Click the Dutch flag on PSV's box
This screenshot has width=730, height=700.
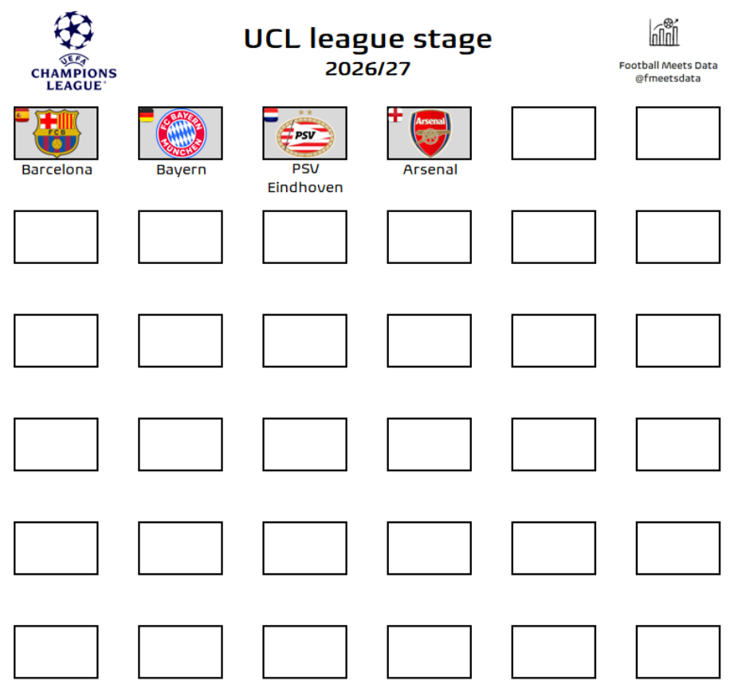(x=270, y=115)
